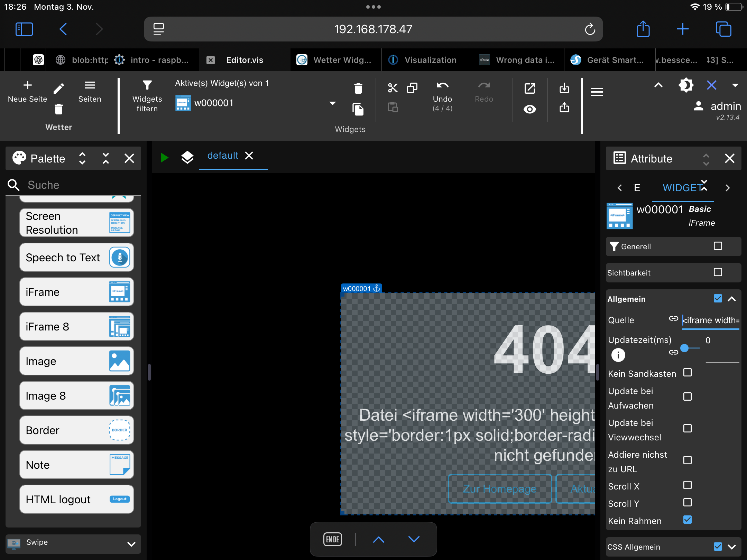The width and height of the screenshot is (747, 560).
Task: Uncheck the Kein Rahmen checkbox
Action: [x=688, y=520]
